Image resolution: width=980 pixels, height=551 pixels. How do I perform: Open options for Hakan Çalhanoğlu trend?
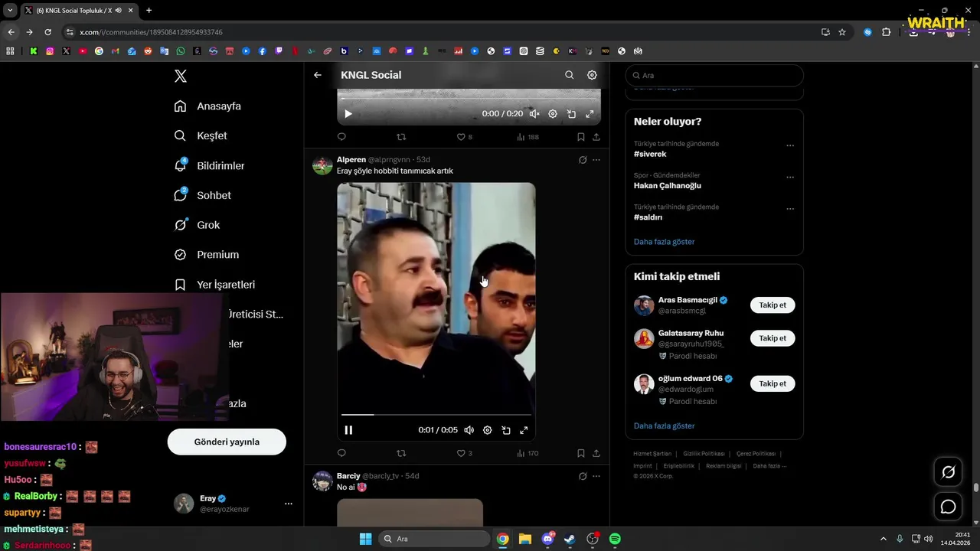tap(790, 177)
